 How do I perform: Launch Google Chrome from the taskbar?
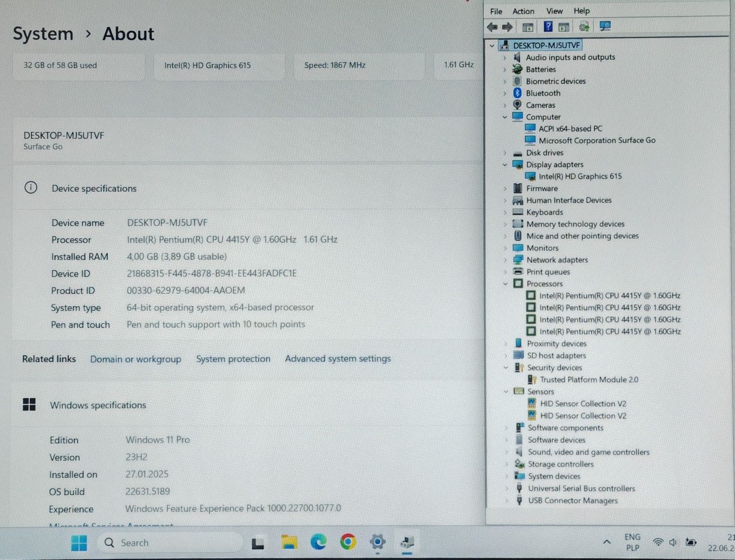tap(348, 542)
